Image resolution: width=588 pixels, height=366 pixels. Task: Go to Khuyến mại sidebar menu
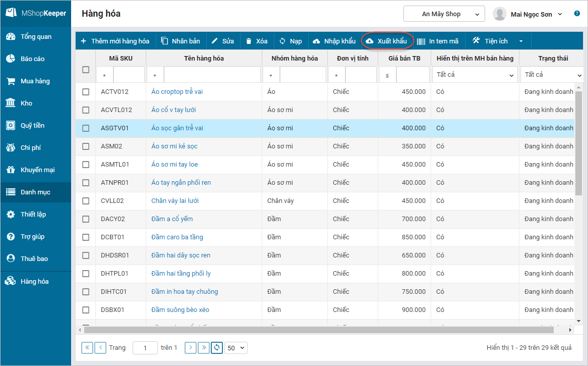(37, 170)
